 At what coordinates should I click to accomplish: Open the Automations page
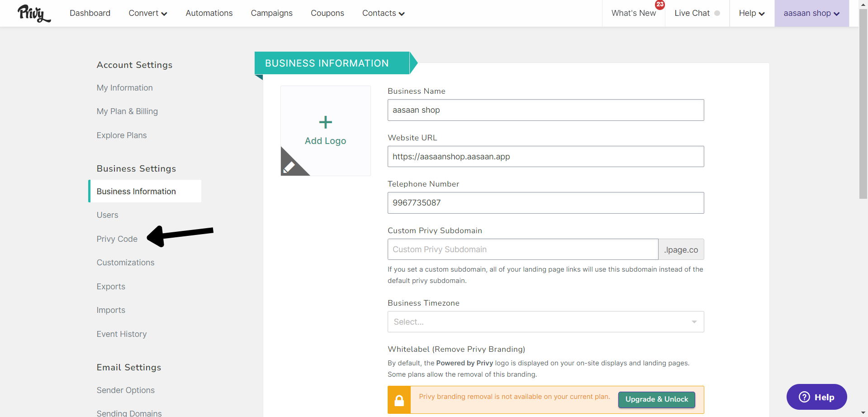(x=209, y=13)
